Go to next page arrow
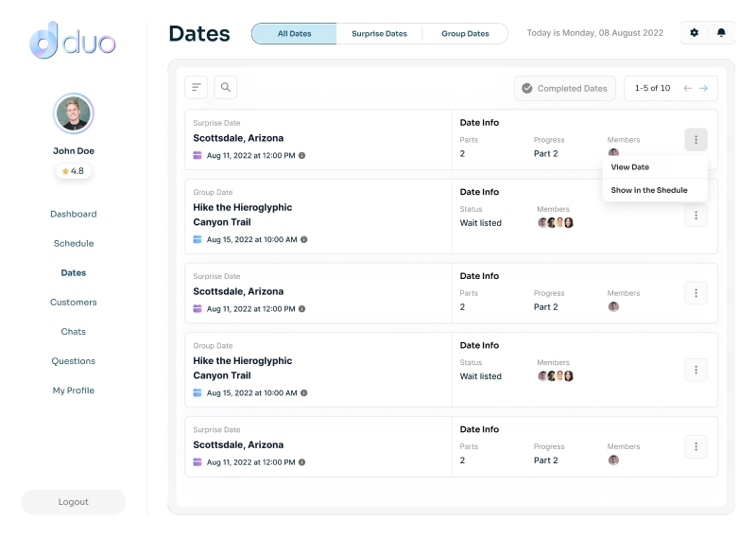The height and width of the screenshot is (538, 756). coord(703,89)
